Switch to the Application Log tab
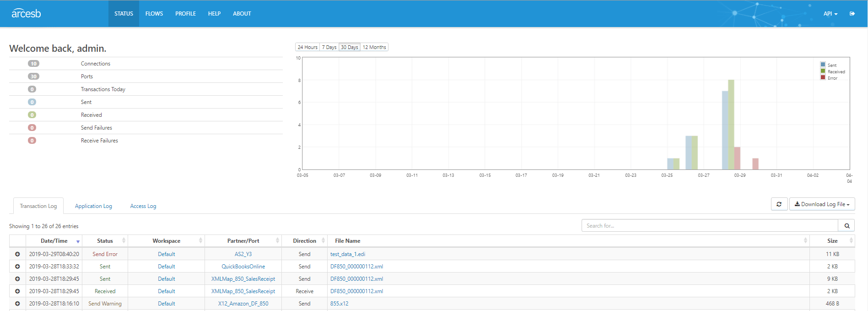This screenshot has width=868, height=311. click(93, 206)
